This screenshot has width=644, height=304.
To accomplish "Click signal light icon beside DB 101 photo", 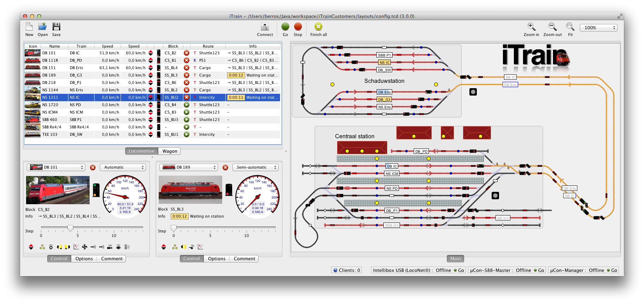I will pyautogui.click(x=96, y=190).
